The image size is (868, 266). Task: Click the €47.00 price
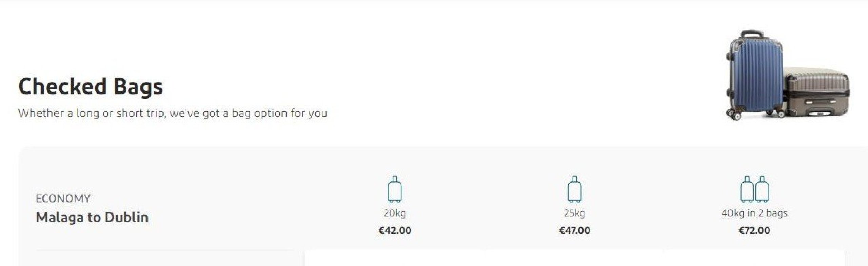click(x=574, y=230)
